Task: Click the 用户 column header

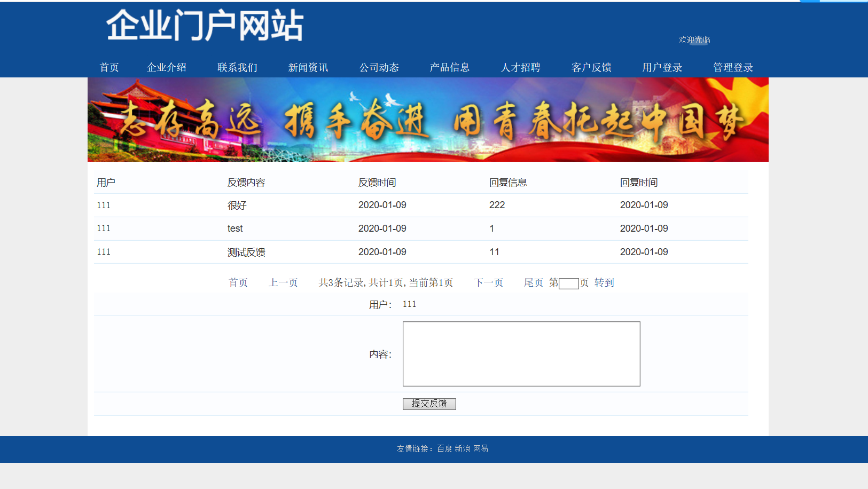Action: [x=106, y=183]
